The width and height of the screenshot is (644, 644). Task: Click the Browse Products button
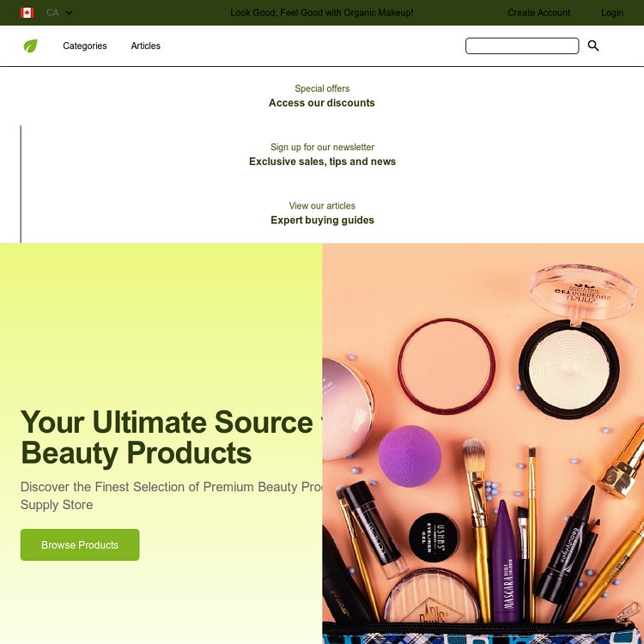[x=80, y=544]
